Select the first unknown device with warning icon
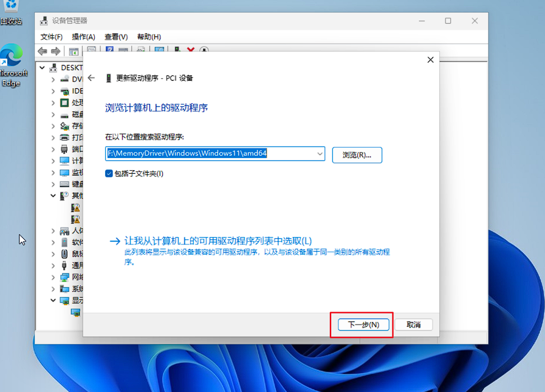545x392 pixels. [x=75, y=208]
